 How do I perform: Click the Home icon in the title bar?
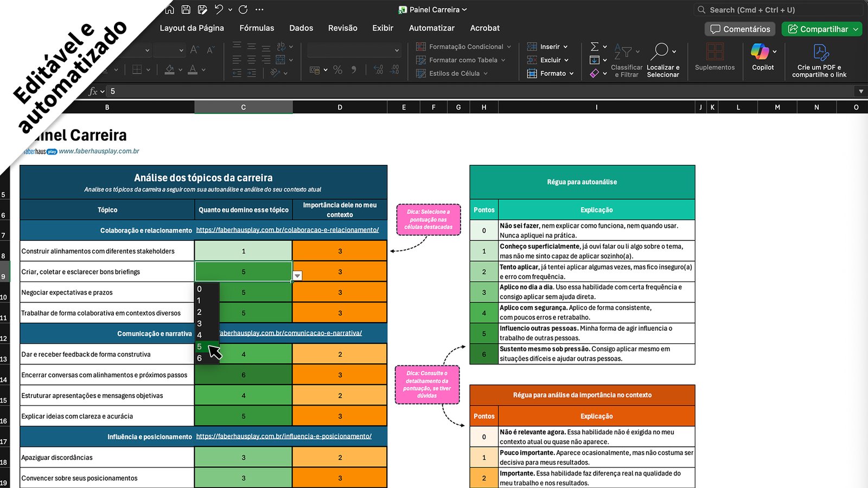click(x=170, y=9)
